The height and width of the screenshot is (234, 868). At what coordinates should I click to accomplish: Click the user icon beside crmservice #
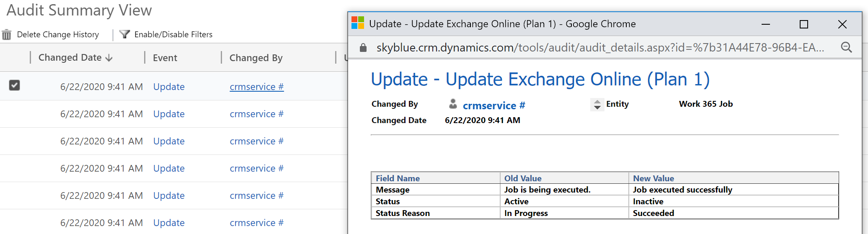pos(453,104)
